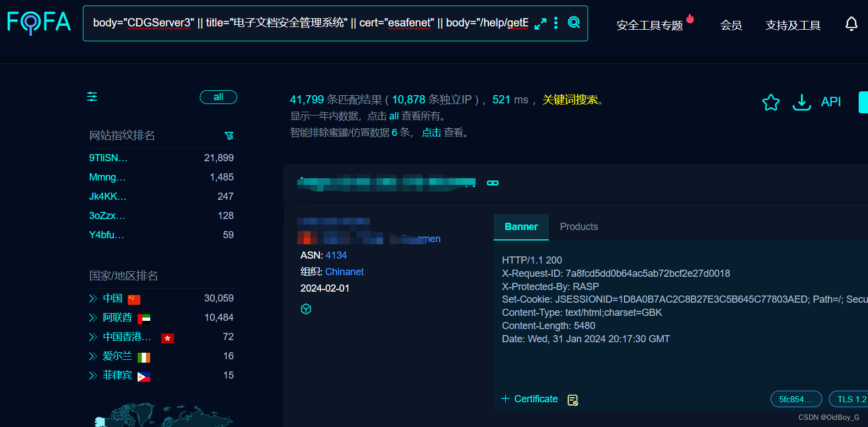Click the Philippines flag icon

click(x=144, y=377)
